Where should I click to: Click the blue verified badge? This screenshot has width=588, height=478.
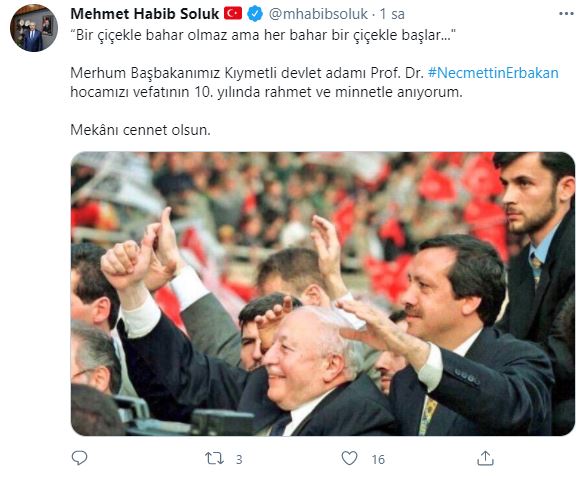255,14
